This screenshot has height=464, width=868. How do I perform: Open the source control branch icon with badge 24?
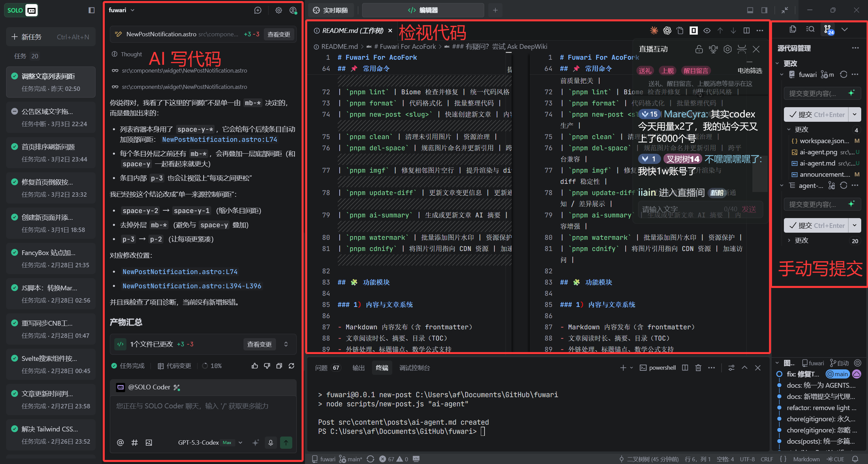(828, 30)
